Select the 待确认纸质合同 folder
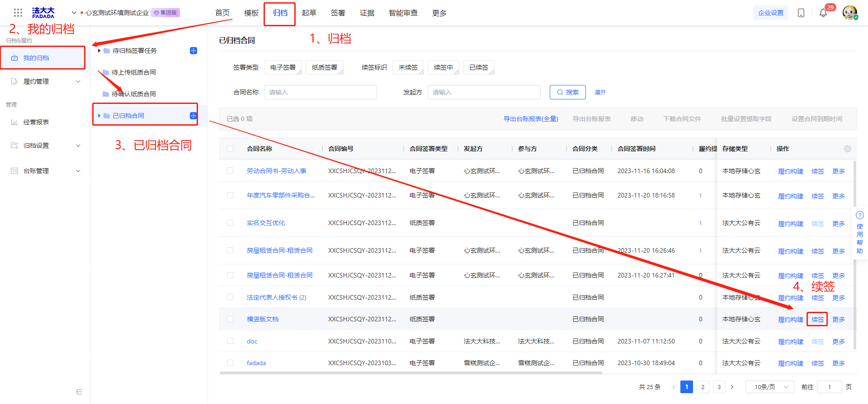868x404 pixels. tap(133, 94)
